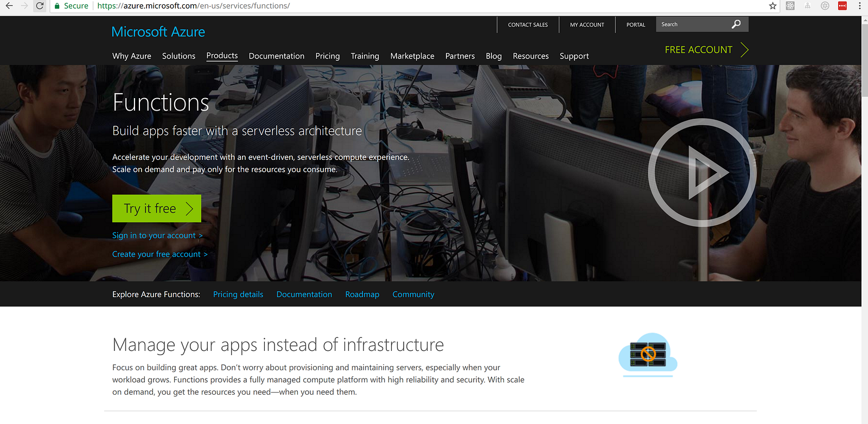
Task: Open the Blog menu item
Action: click(494, 56)
